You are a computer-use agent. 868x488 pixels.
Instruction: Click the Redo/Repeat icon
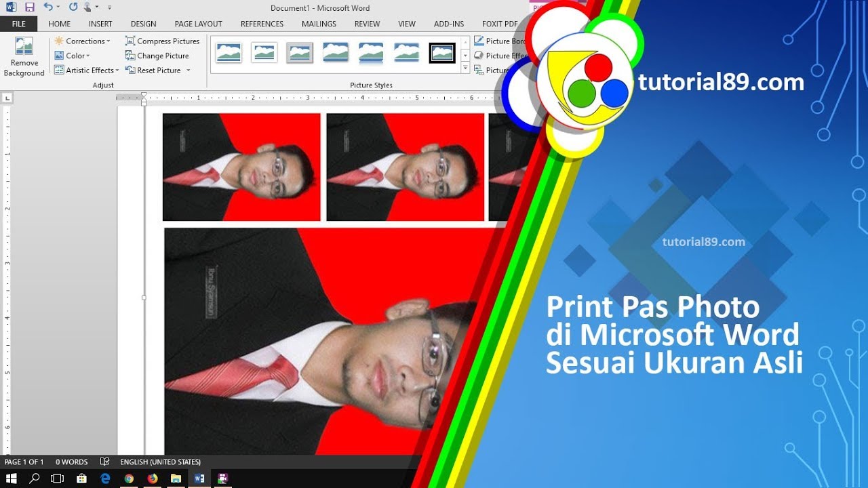click(x=73, y=7)
